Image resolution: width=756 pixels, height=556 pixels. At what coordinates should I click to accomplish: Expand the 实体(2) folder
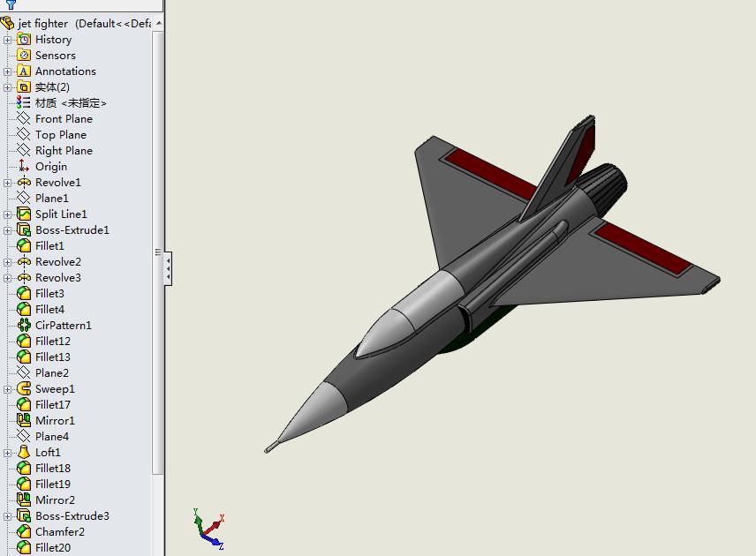pyautogui.click(x=7, y=87)
